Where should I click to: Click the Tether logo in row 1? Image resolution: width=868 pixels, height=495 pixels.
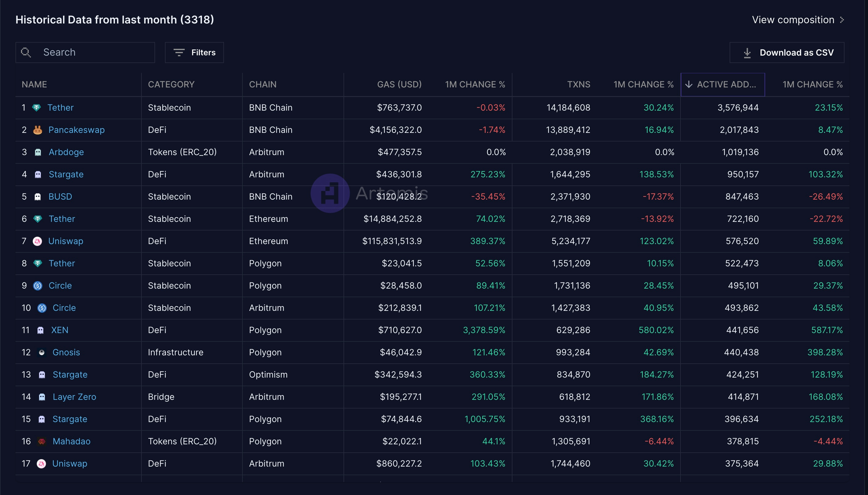36,108
